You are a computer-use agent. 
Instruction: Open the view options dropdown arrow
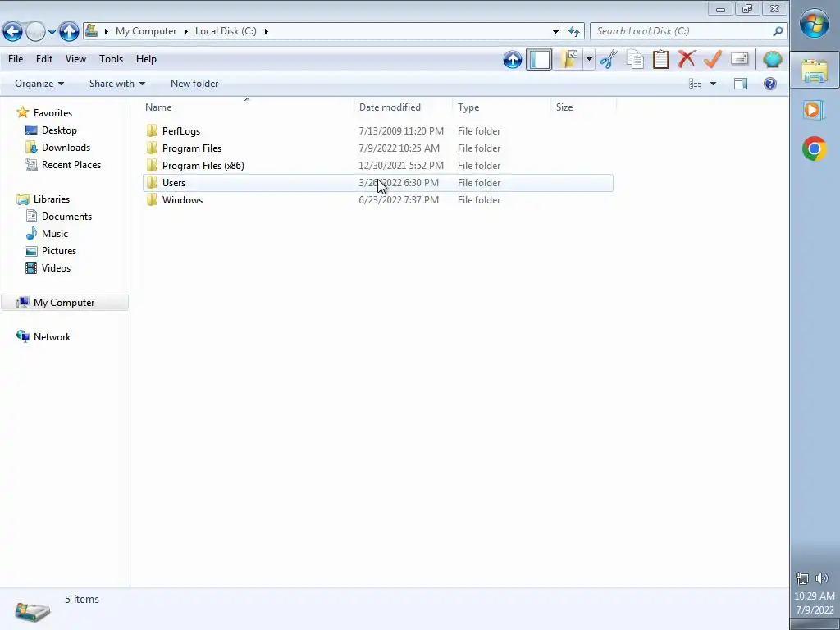(x=713, y=84)
